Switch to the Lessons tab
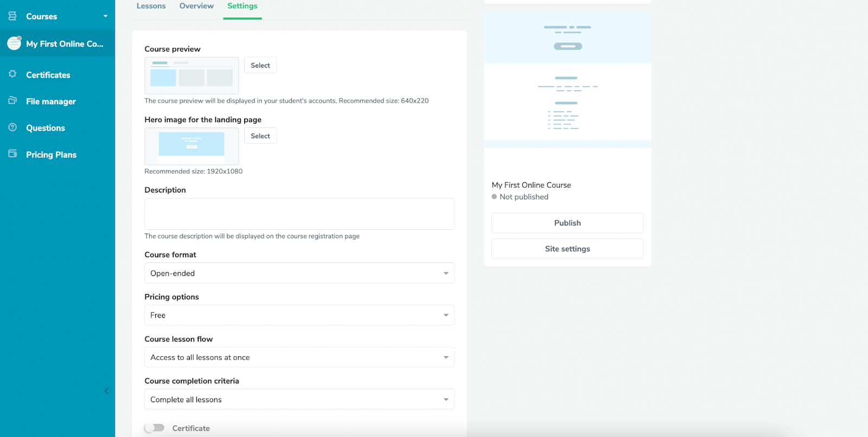868x437 pixels. [151, 6]
